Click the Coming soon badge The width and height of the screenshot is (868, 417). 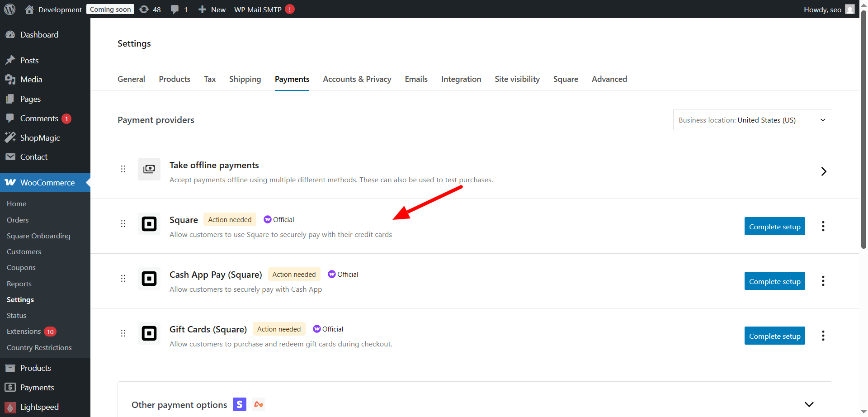point(110,9)
